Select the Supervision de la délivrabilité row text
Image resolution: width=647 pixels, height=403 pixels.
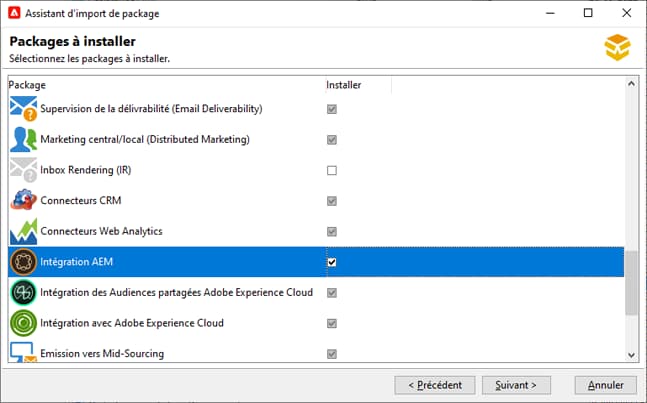pyautogui.click(x=151, y=109)
